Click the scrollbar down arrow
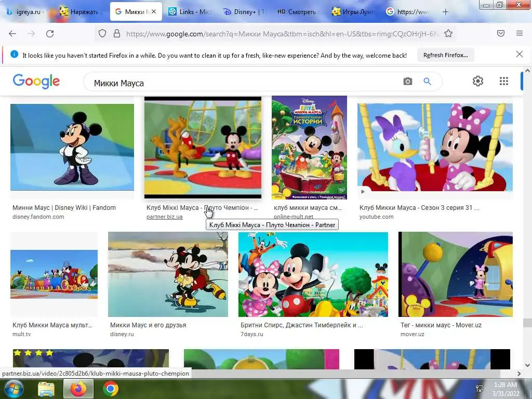 [x=528, y=365]
